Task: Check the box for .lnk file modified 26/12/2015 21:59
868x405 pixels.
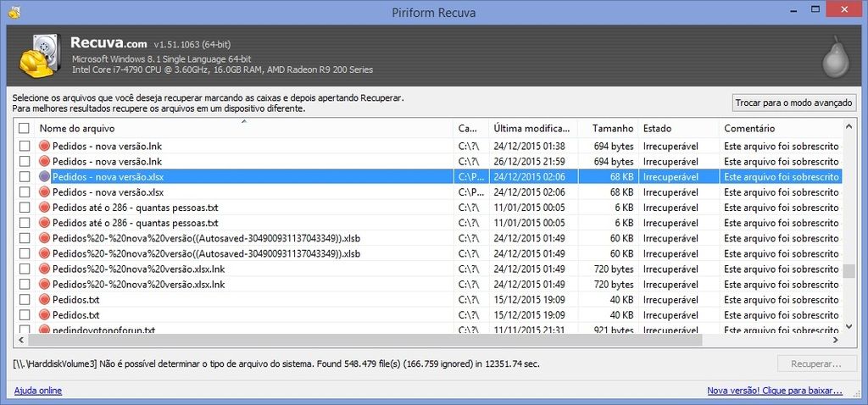Action: [x=25, y=162]
